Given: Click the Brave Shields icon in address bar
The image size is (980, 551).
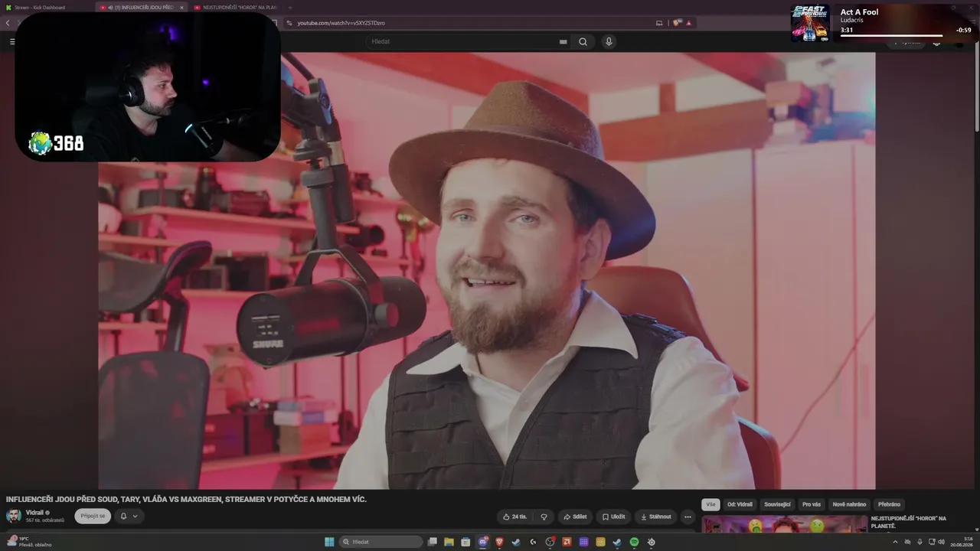Looking at the screenshot, I should 678,23.
